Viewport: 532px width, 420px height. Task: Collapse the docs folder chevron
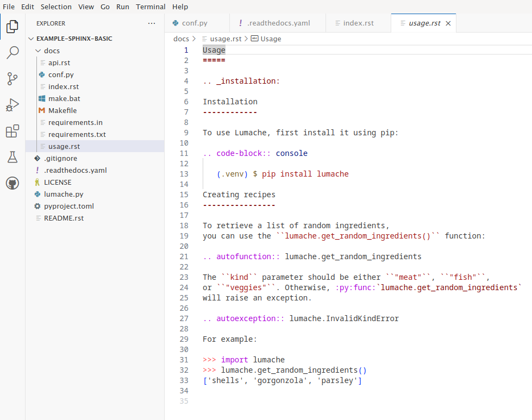tap(38, 51)
